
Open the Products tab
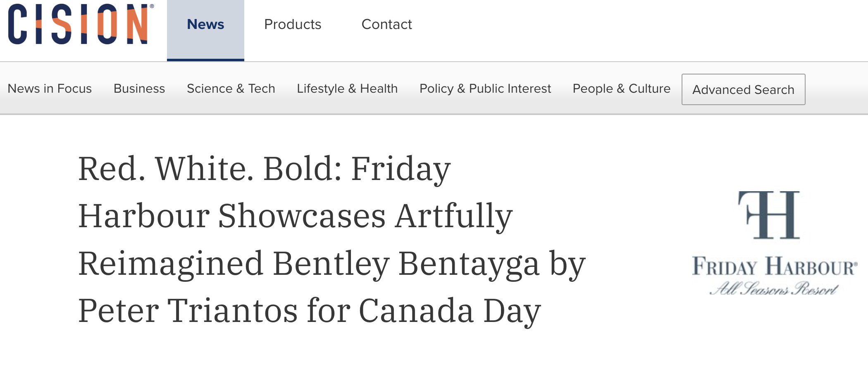[293, 25]
